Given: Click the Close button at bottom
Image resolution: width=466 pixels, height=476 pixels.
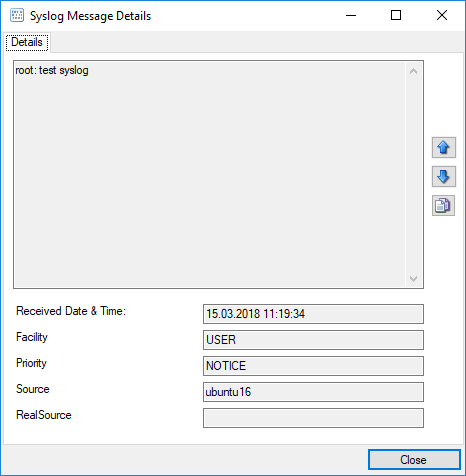Looking at the screenshot, I should (414, 460).
